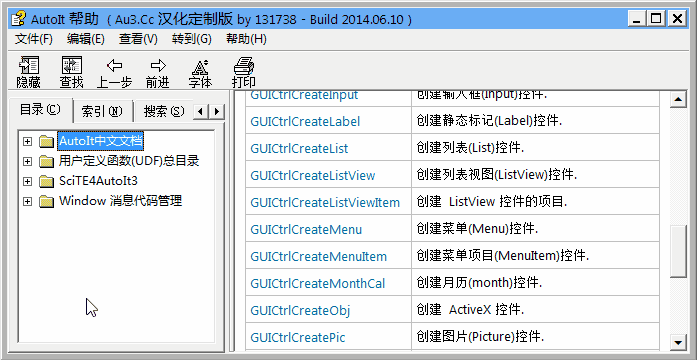Click the text 创建列表(List)控件.
Viewport: 697px width, 360px height.
(470, 148)
